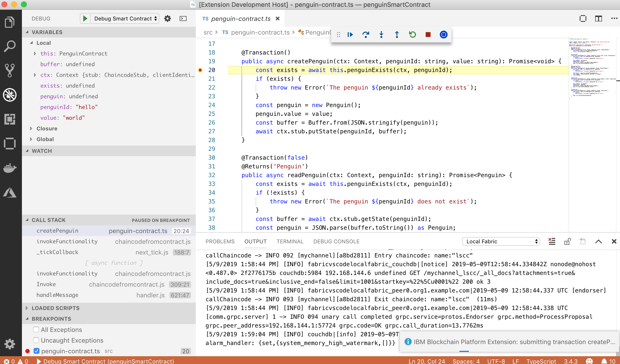Open the Local Fabric output channel dropdown
620x364 pixels.
pyautogui.click(x=501, y=241)
